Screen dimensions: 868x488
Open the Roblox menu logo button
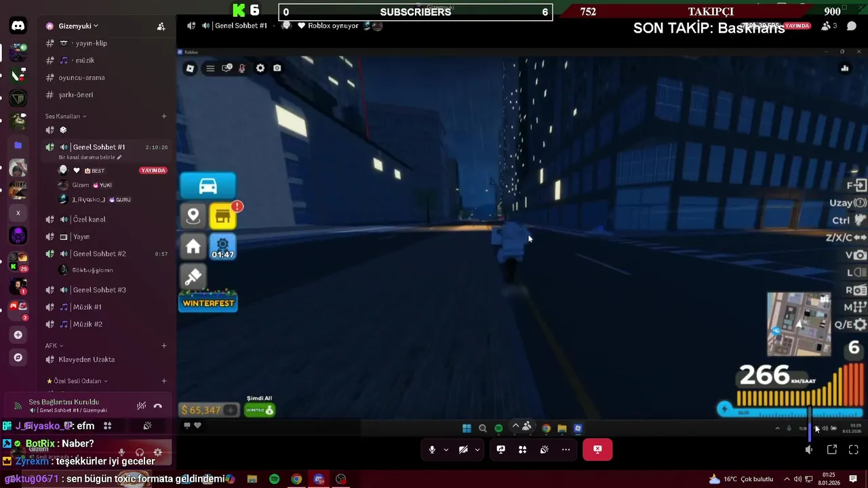click(x=190, y=68)
